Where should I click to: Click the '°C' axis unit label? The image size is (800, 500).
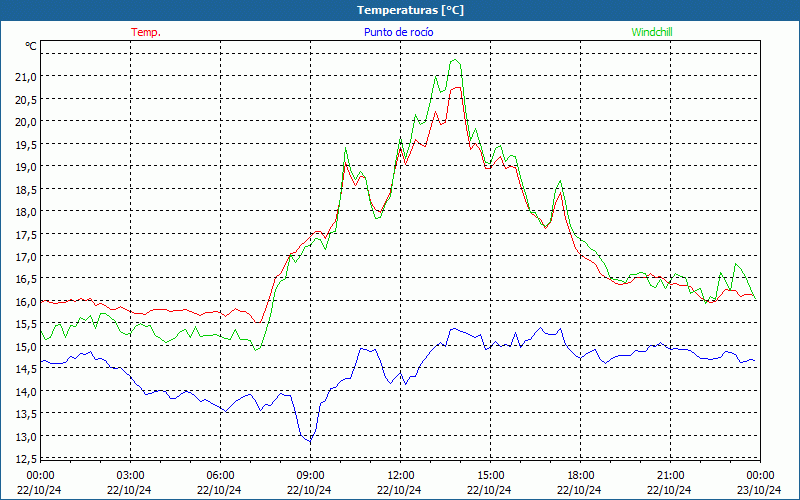31,46
